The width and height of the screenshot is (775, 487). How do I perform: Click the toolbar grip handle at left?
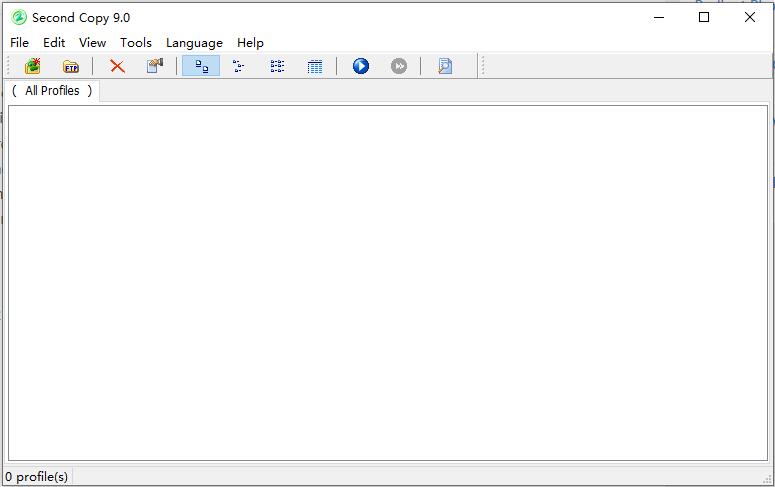(x=8, y=66)
